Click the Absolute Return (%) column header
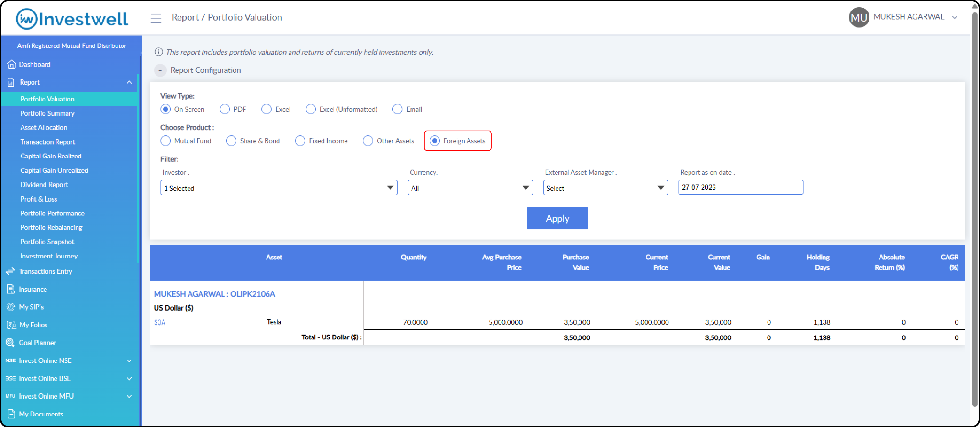 pyautogui.click(x=890, y=262)
